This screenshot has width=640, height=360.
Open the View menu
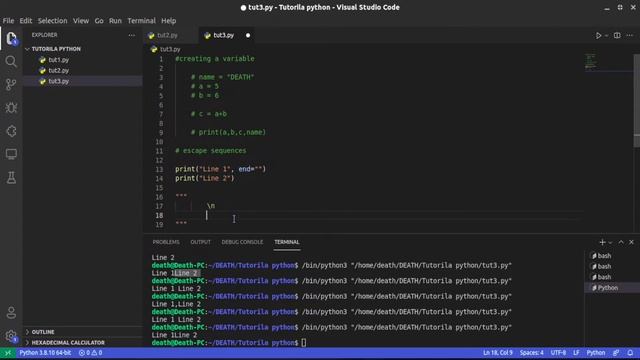pyautogui.click(x=81, y=21)
